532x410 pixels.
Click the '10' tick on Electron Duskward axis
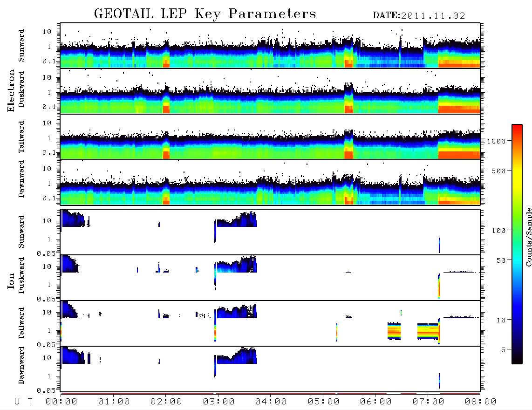coord(47,77)
